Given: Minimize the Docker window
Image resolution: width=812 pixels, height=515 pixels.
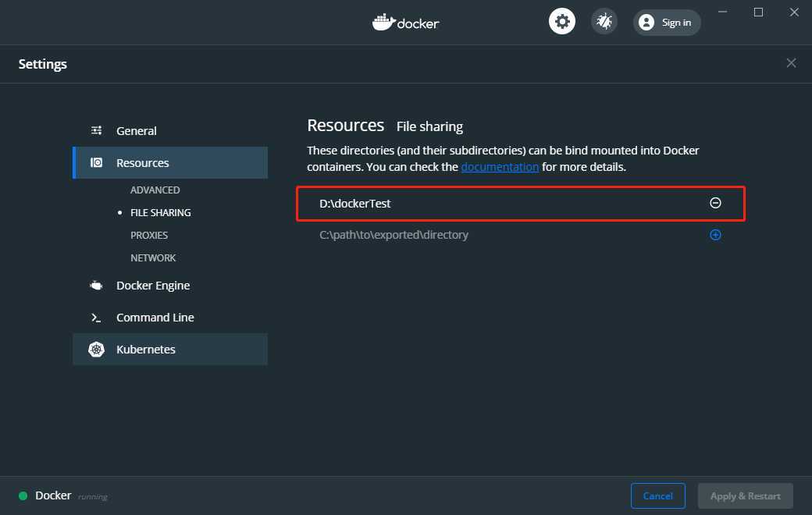Looking at the screenshot, I should [x=722, y=12].
